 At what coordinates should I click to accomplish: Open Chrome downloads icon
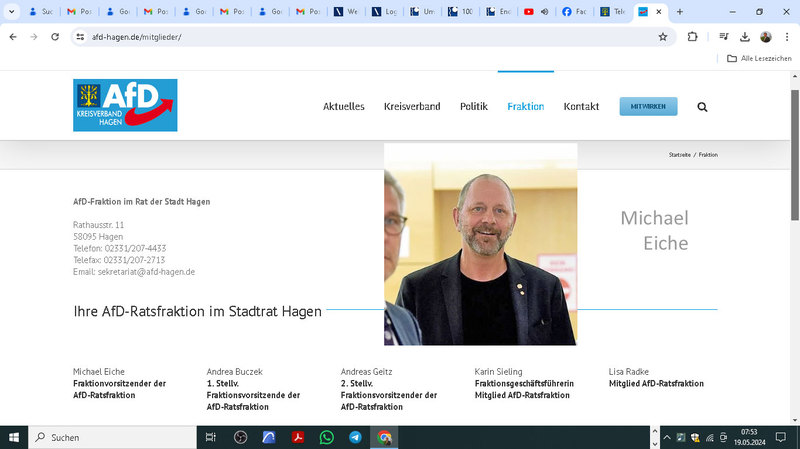(x=745, y=37)
